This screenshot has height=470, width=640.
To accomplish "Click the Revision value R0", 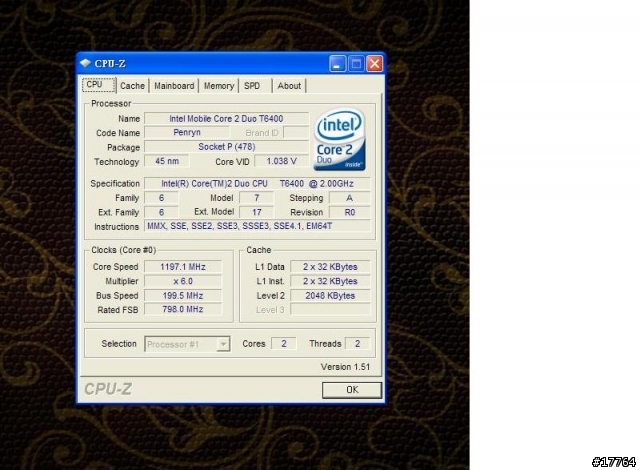I will [x=349, y=212].
